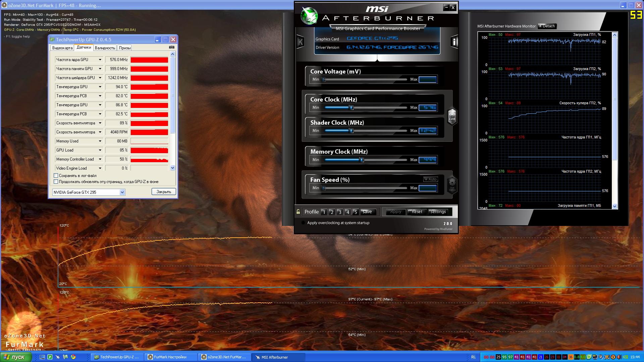Click the FurMark title bar icon
This screenshot has height=362, width=644.
(x=4, y=5)
